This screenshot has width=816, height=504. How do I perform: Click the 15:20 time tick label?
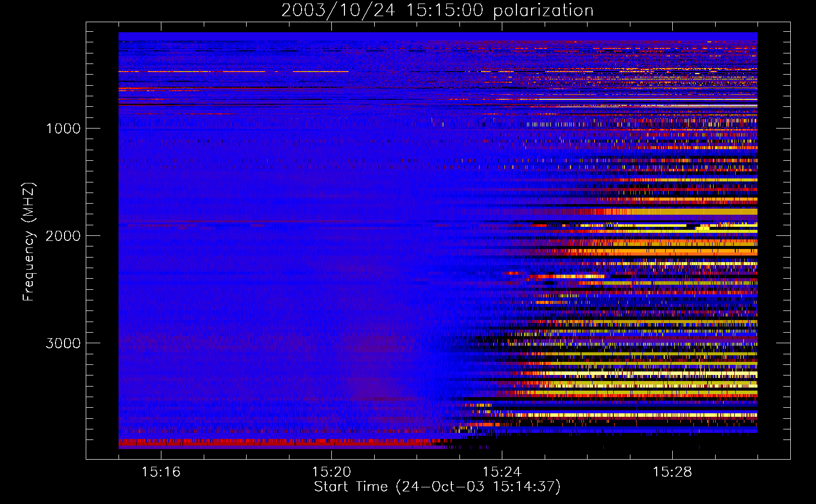click(331, 472)
